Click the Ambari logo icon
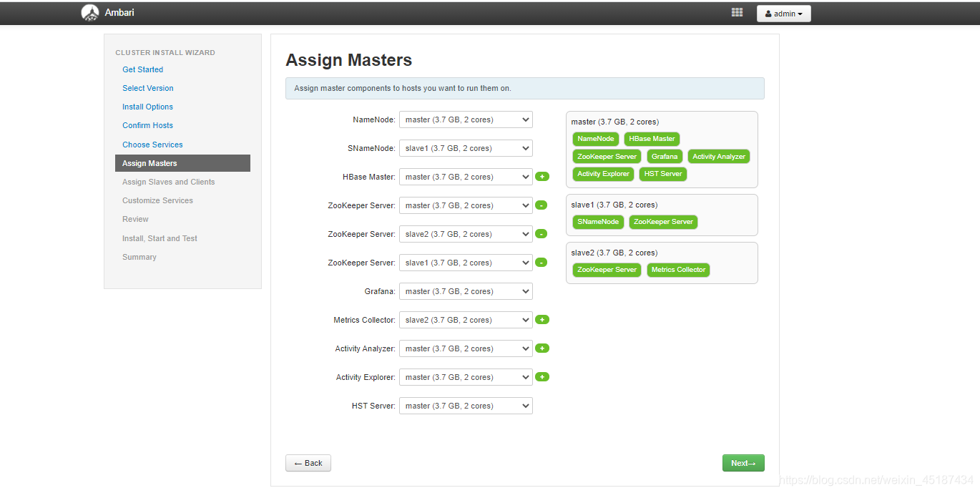Image resolution: width=980 pixels, height=493 pixels. [x=90, y=13]
